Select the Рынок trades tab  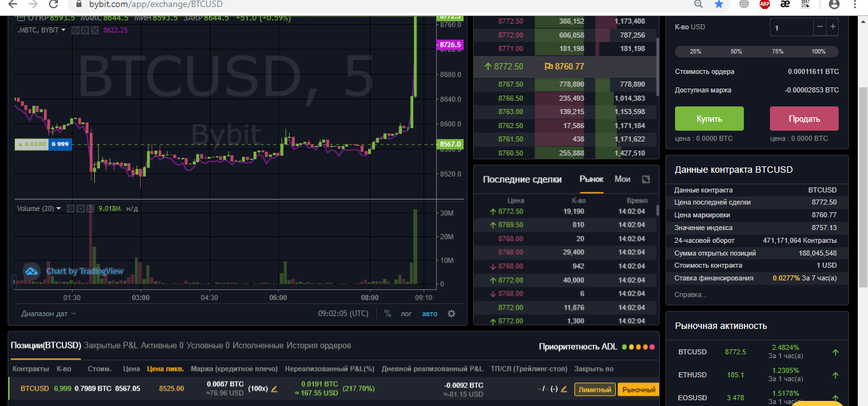tap(591, 179)
